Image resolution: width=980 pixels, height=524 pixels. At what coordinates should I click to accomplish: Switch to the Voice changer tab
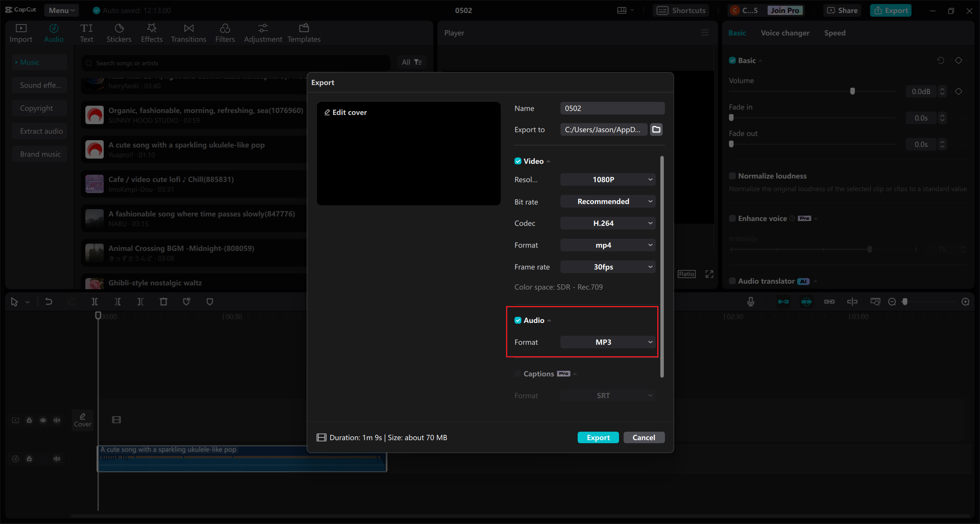click(x=785, y=33)
